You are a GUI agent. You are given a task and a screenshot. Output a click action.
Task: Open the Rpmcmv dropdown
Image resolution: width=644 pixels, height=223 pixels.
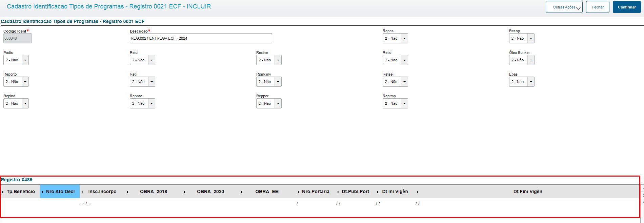[269, 82]
